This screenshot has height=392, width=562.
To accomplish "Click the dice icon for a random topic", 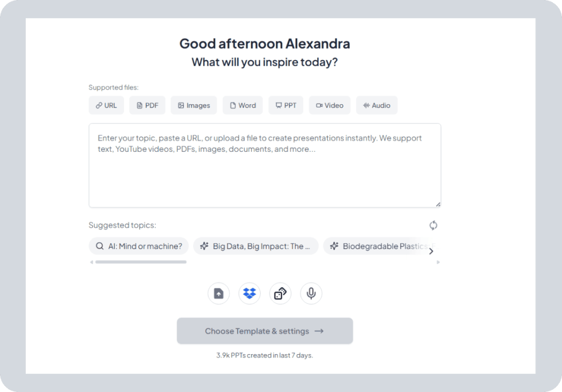I will pos(280,293).
